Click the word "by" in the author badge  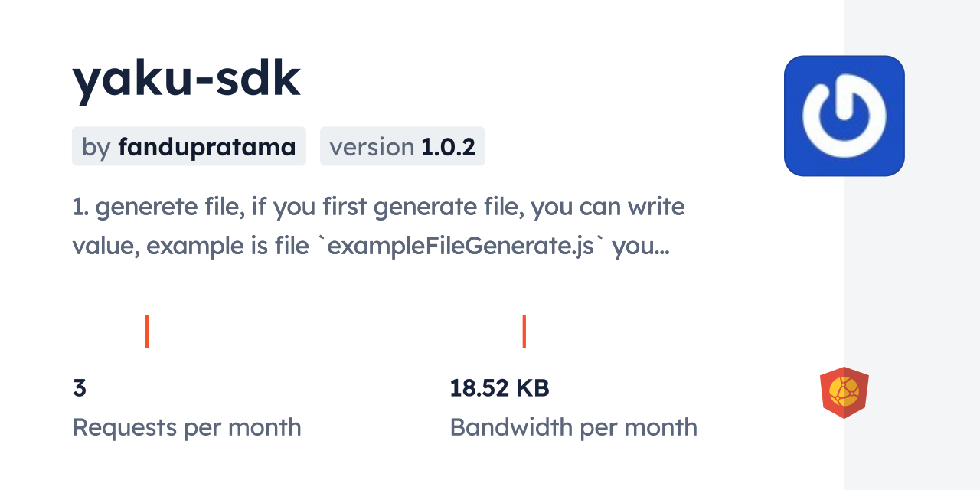point(96,147)
